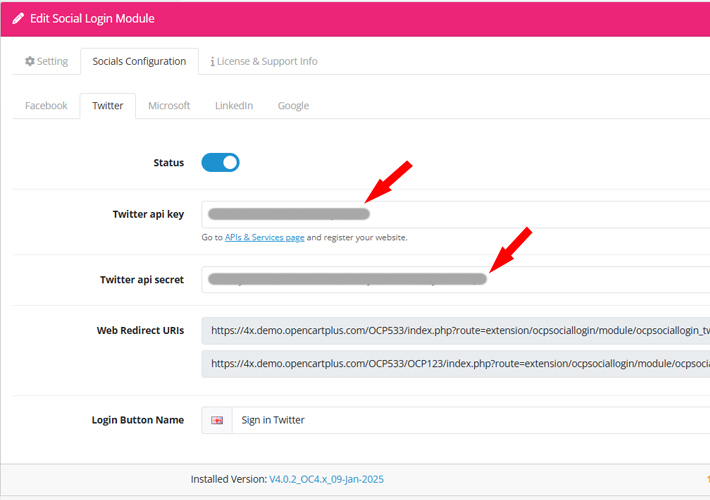Screen dimensions: 710x500
Task: Open License & Support Info tab
Action: tap(264, 61)
